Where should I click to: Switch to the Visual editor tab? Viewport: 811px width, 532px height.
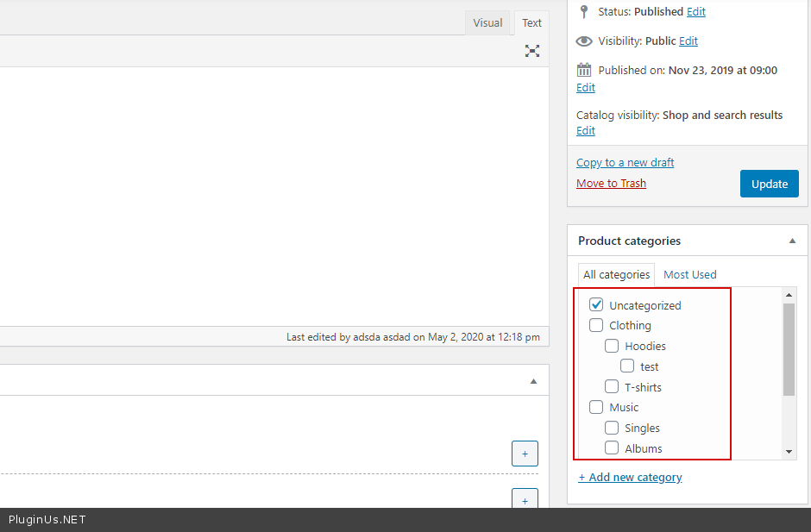point(487,23)
